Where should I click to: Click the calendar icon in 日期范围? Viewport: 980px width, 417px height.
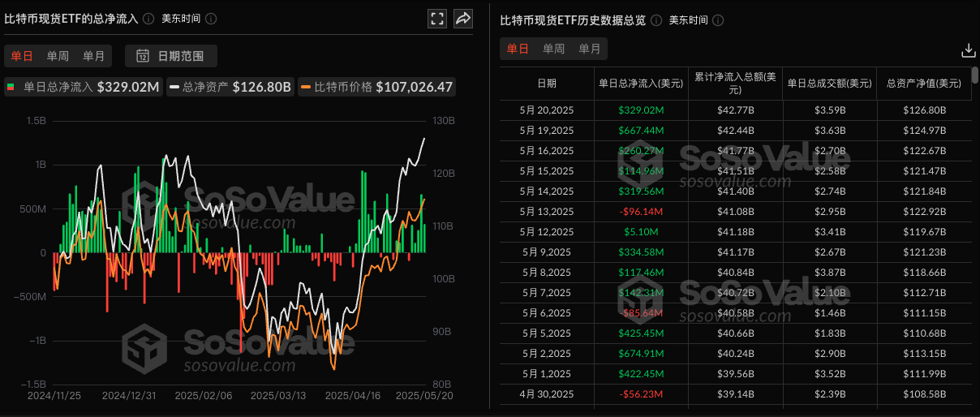(143, 56)
